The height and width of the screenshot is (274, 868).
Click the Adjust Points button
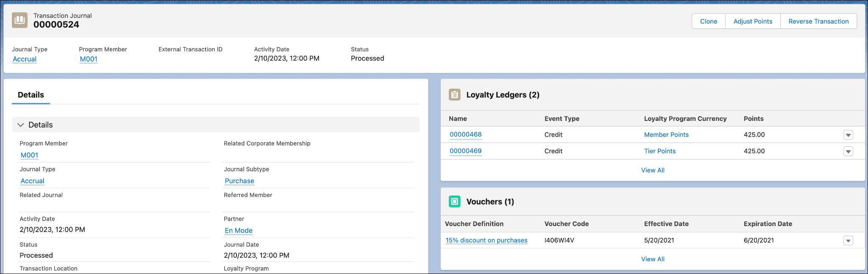coord(753,21)
